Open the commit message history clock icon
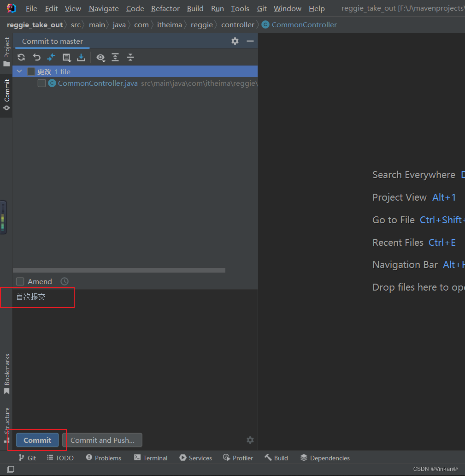Image resolution: width=465 pixels, height=476 pixels. tap(64, 281)
